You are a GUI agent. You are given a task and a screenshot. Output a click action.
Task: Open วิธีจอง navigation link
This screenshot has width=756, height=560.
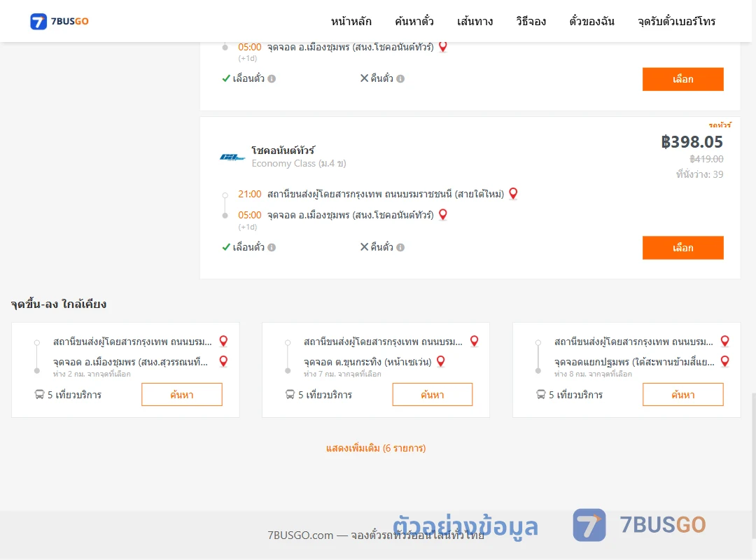click(x=531, y=21)
